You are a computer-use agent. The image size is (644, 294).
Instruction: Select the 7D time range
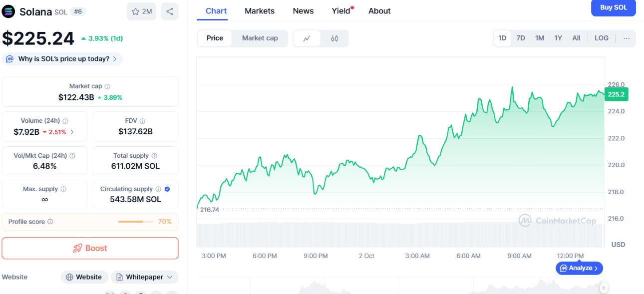click(520, 38)
